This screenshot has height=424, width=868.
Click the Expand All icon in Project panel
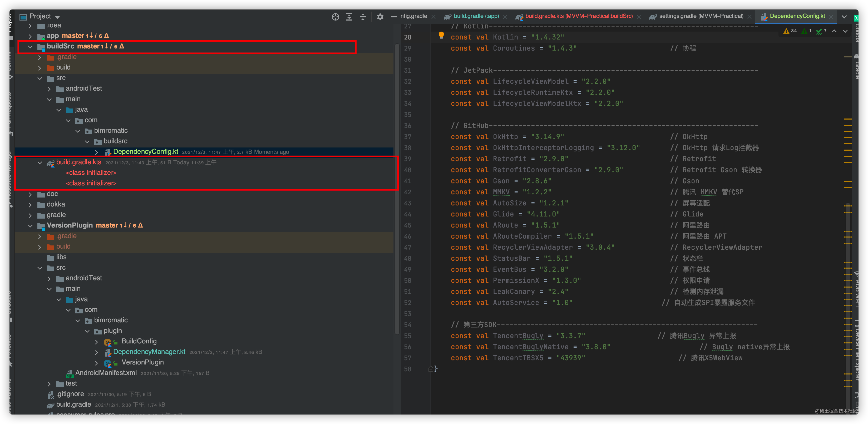(349, 17)
